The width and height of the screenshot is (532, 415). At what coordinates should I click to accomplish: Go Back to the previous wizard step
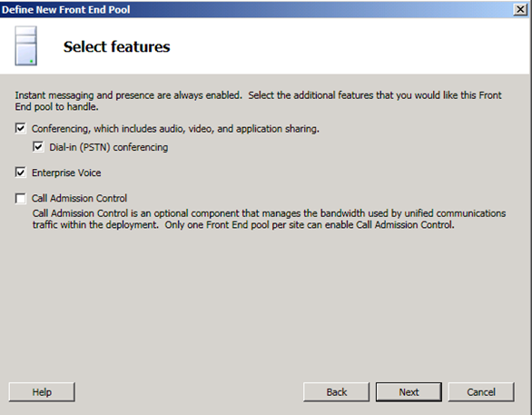click(x=336, y=392)
